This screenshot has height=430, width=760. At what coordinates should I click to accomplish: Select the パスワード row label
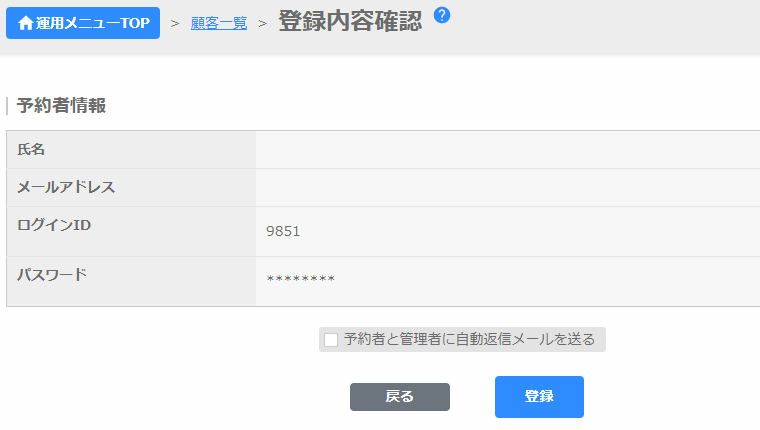point(52,274)
